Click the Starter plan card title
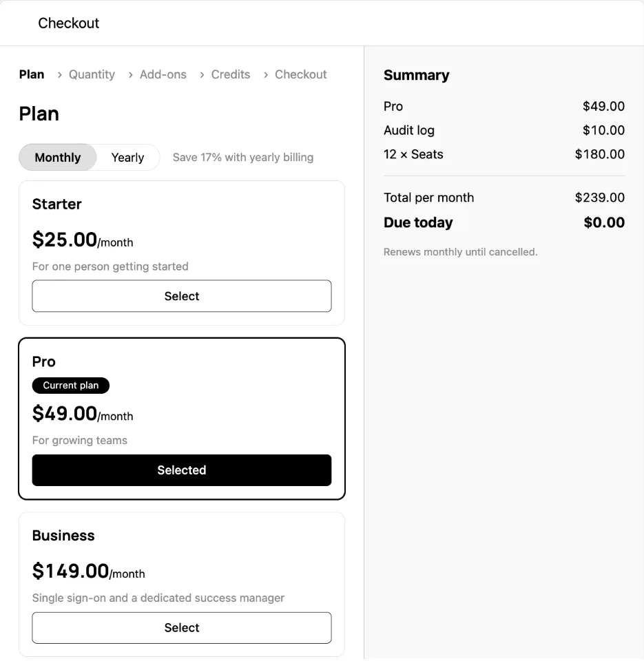The height and width of the screenshot is (661, 644). point(57,204)
